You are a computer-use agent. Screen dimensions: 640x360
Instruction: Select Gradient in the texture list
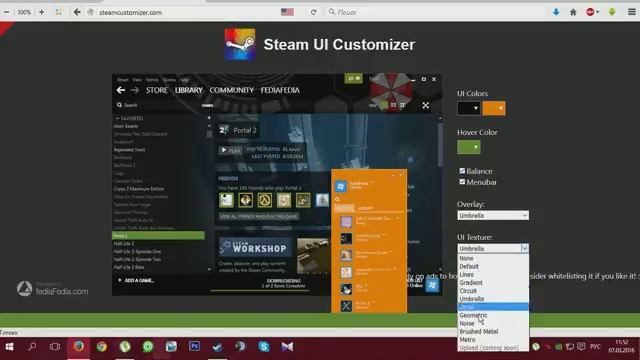pos(493,282)
